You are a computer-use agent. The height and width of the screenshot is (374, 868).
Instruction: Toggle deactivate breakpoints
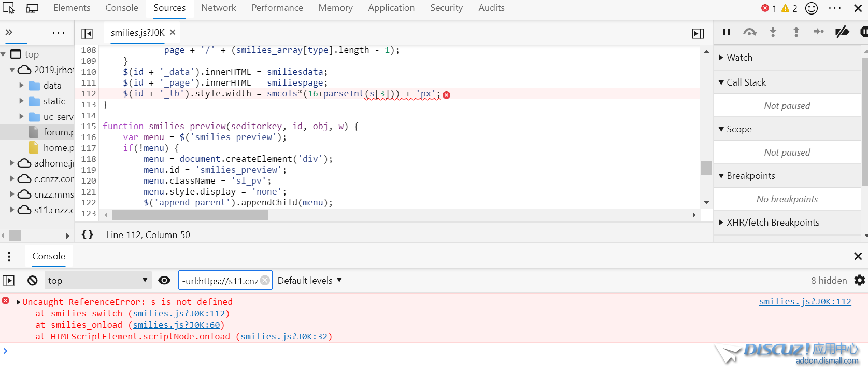(x=842, y=32)
